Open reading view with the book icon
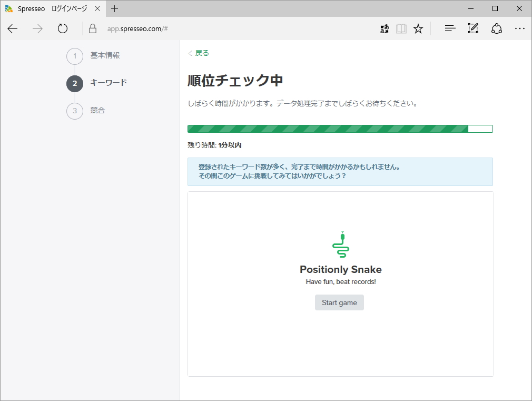This screenshot has height=401, width=532. (x=401, y=28)
